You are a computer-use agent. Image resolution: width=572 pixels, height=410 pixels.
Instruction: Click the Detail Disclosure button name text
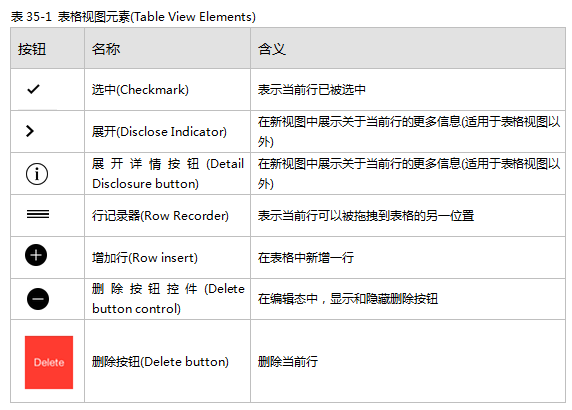pyautogui.click(x=168, y=174)
